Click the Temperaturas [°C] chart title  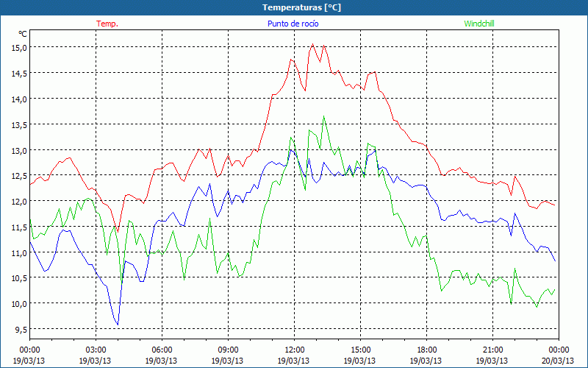[x=301, y=7]
